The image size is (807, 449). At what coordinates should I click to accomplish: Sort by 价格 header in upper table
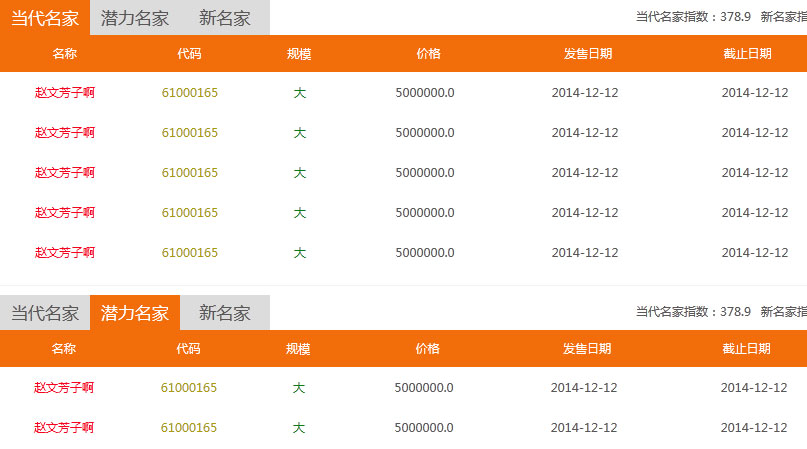click(428, 54)
